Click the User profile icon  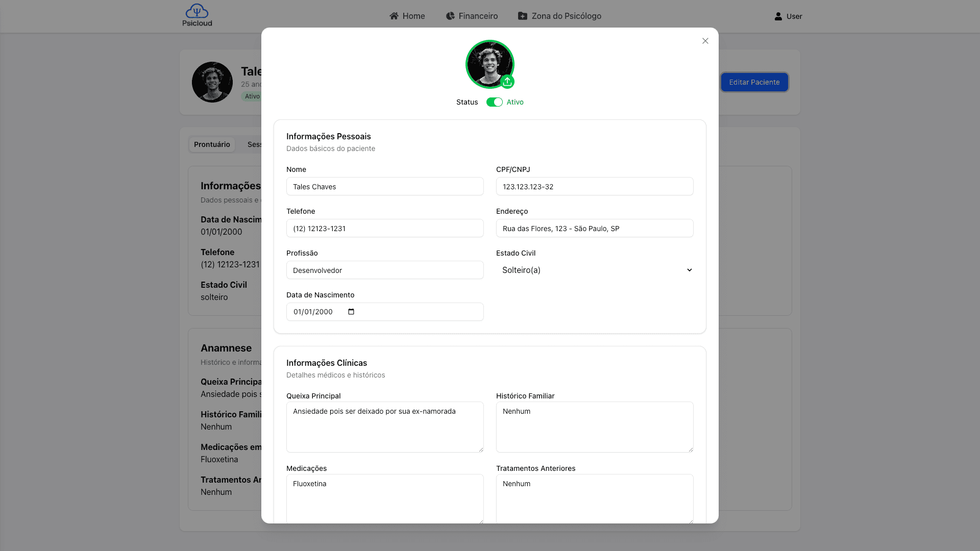pyautogui.click(x=778, y=16)
